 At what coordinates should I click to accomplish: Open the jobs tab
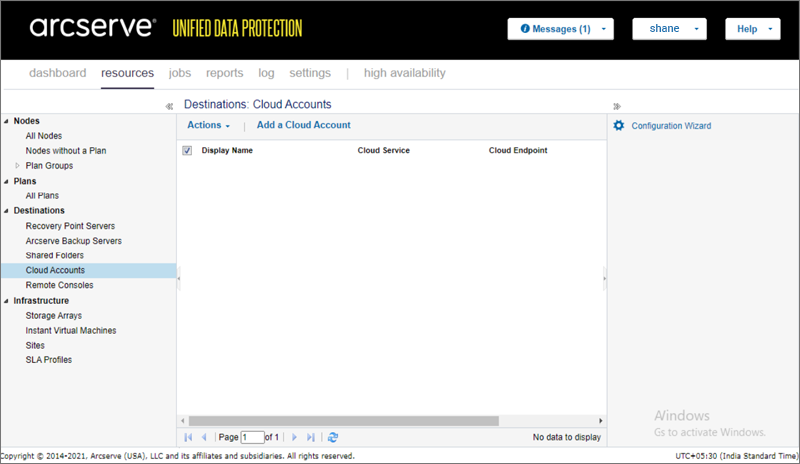pyautogui.click(x=180, y=73)
